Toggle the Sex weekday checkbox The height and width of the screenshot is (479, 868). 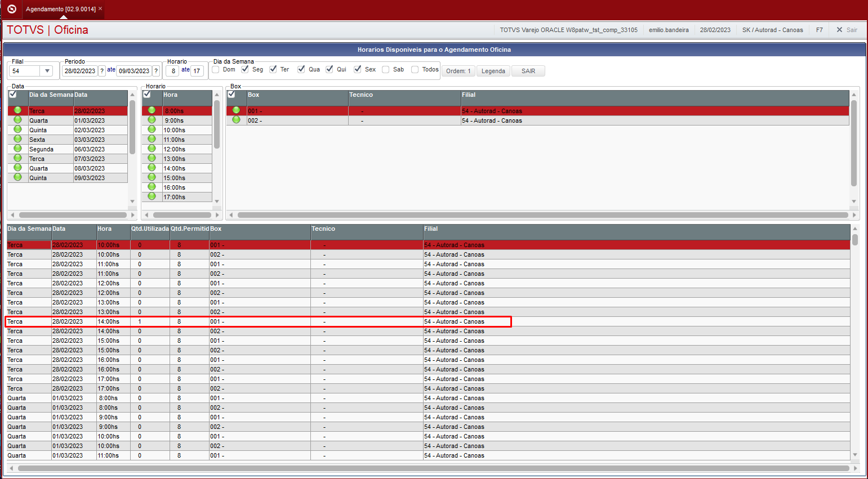358,69
